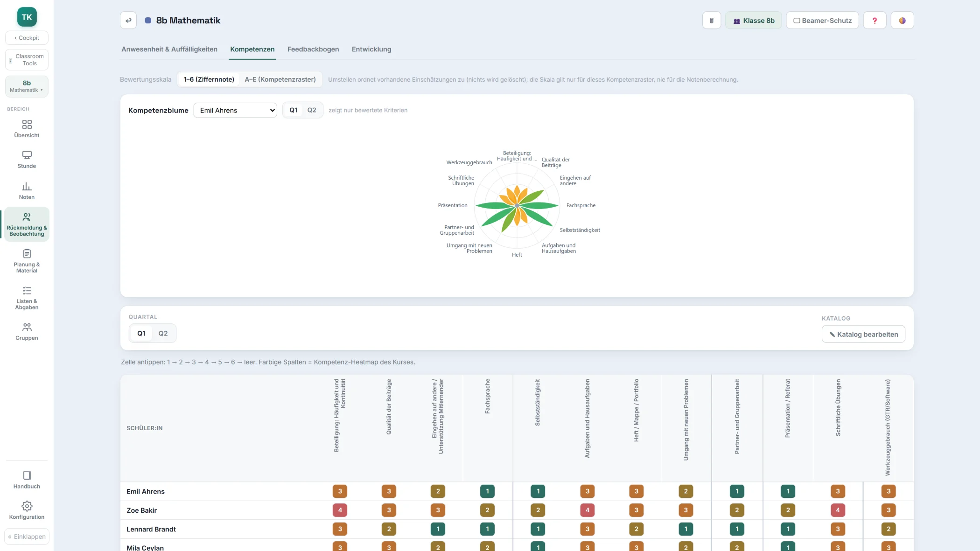Image resolution: width=980 pixels, height=551 pixels.
Task: Open the Stunde section in sidebar
Action: [x=27, y=160]
